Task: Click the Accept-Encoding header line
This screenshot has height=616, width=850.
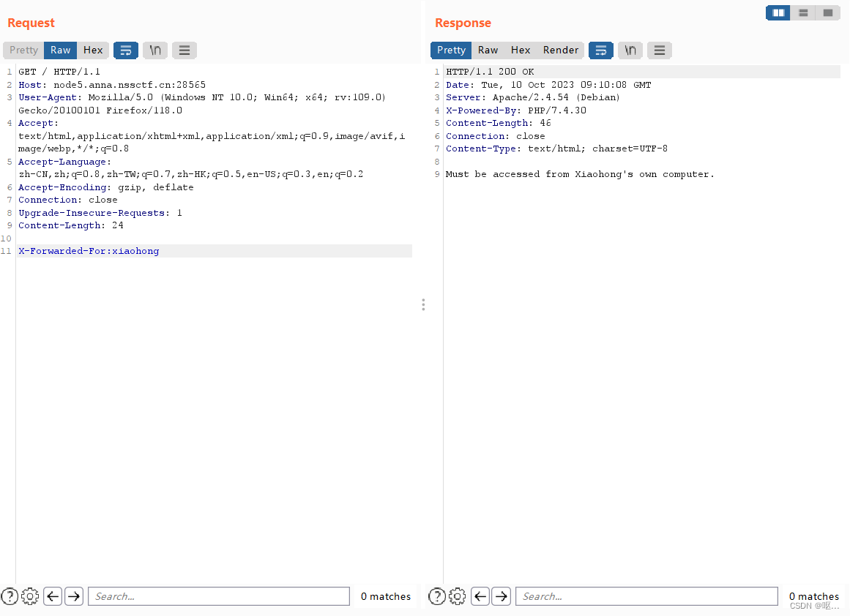Action: coord(106,187)
